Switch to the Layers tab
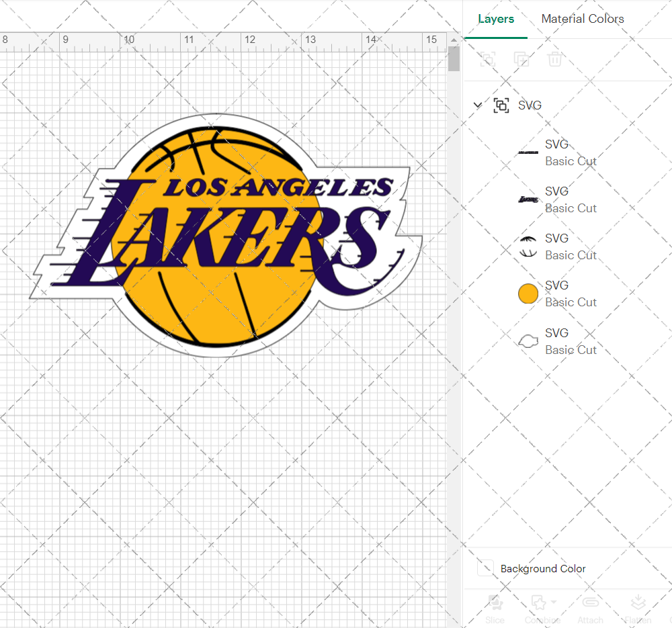 click(x=496, y=19)
